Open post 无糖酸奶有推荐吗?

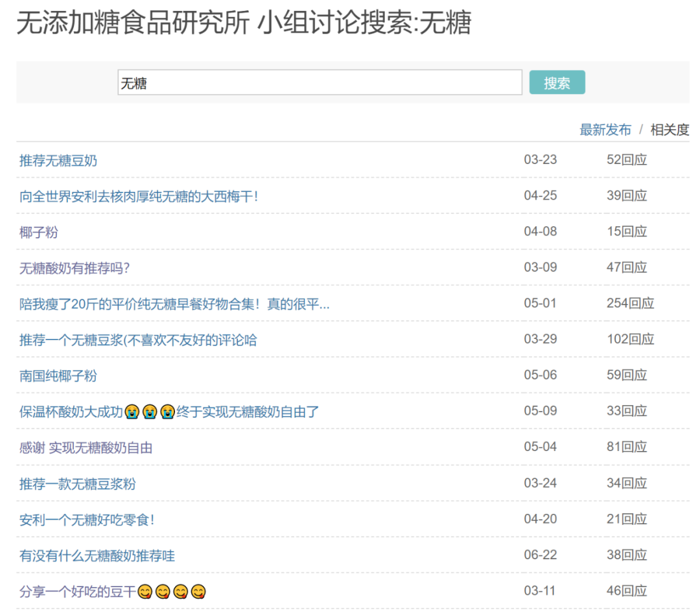click(75, 268)
